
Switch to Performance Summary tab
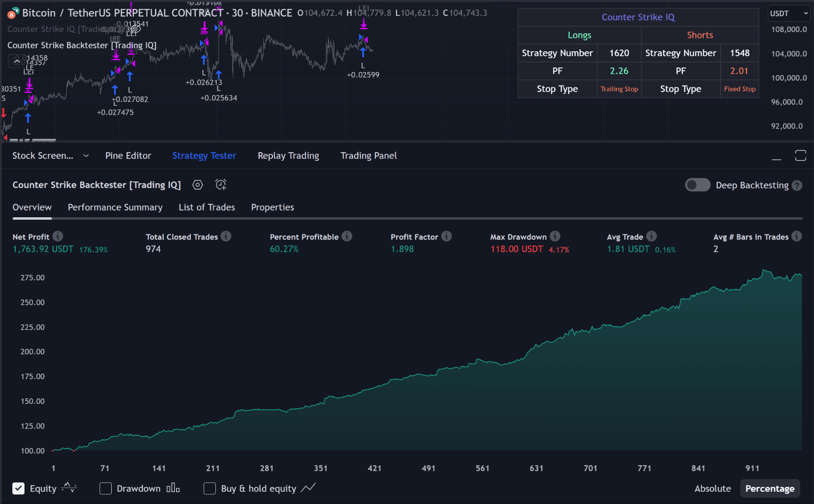pos(115,207)
